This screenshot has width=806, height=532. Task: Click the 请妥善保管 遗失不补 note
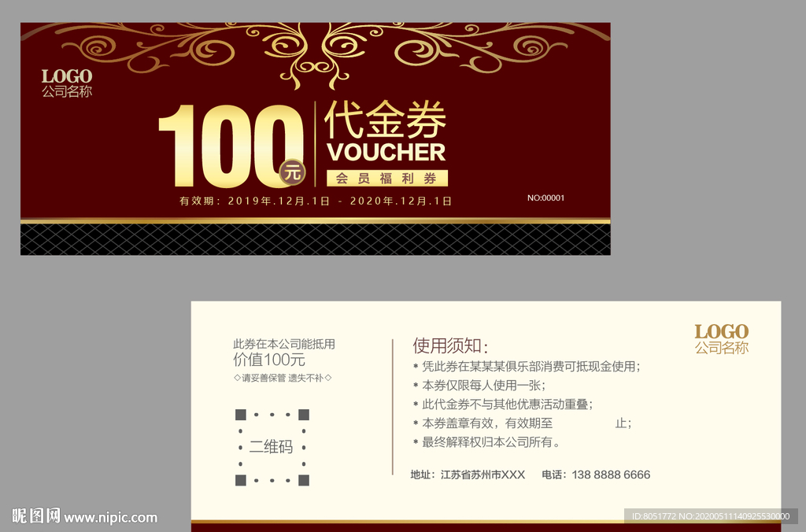click(x=283, y=378)
